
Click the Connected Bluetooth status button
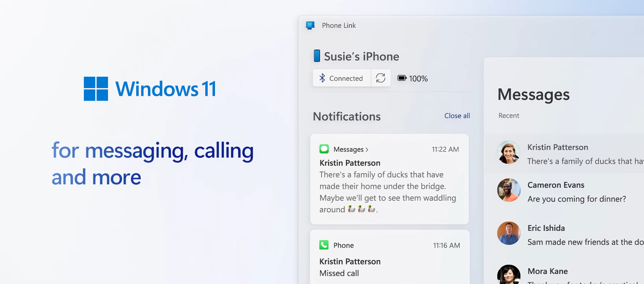(x=342, y=78)
